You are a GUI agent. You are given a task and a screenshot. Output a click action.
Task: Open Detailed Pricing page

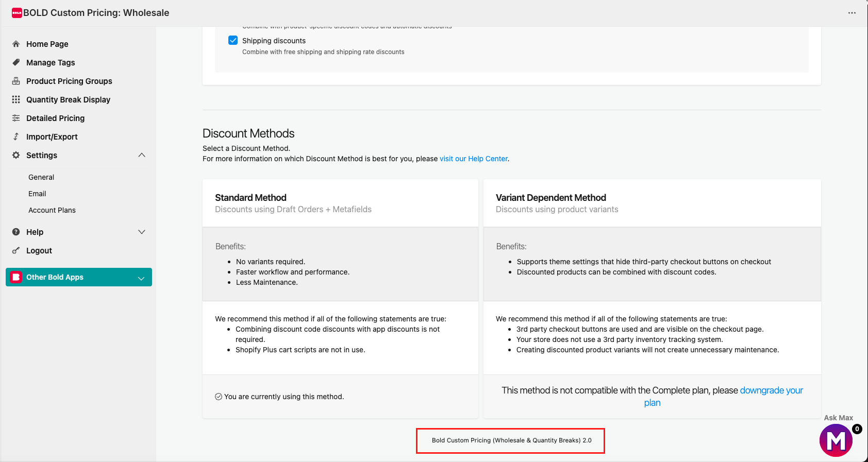pos(55,118)
